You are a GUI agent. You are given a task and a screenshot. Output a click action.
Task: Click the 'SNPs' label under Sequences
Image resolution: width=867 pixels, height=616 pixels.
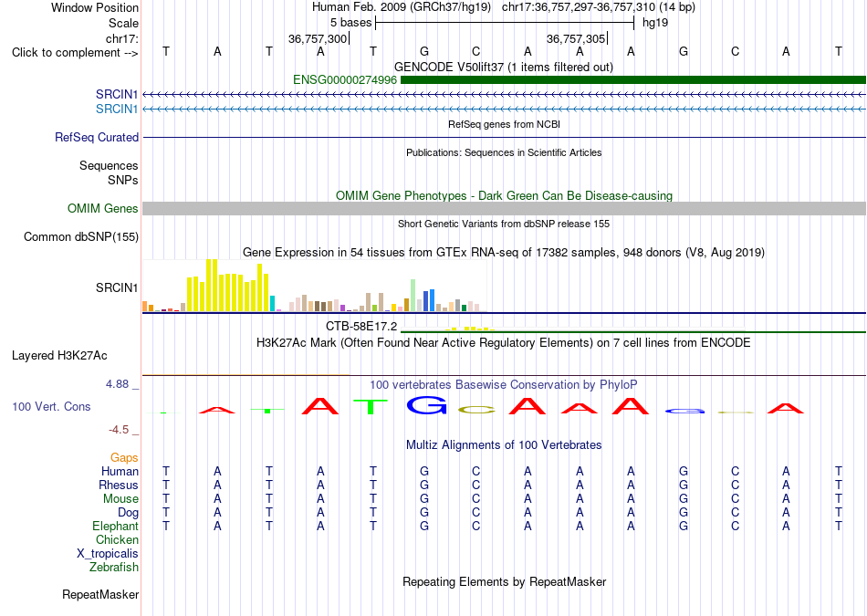coord(123,181)
